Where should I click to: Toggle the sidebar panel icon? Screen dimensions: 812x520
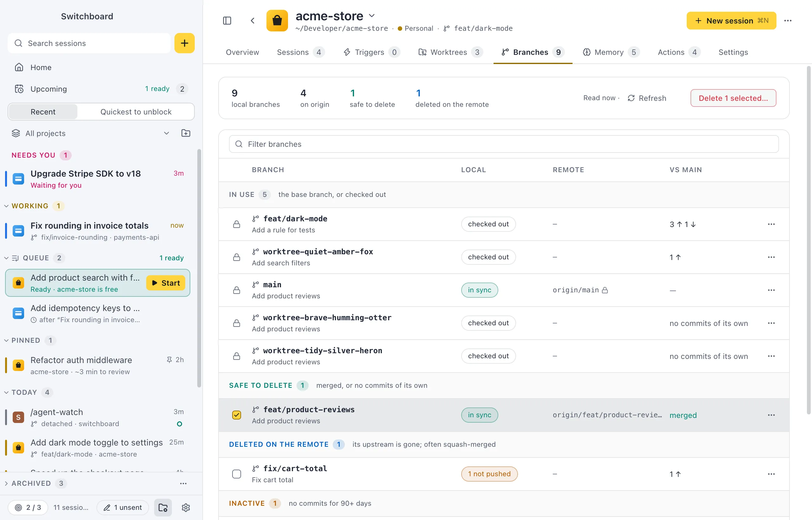tap(227, 21)
